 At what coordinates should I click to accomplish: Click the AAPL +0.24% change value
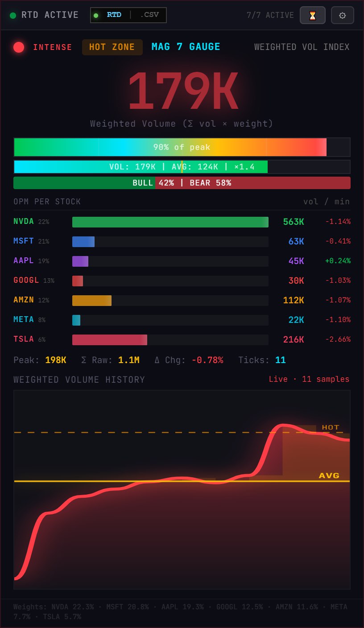[337, 261]
